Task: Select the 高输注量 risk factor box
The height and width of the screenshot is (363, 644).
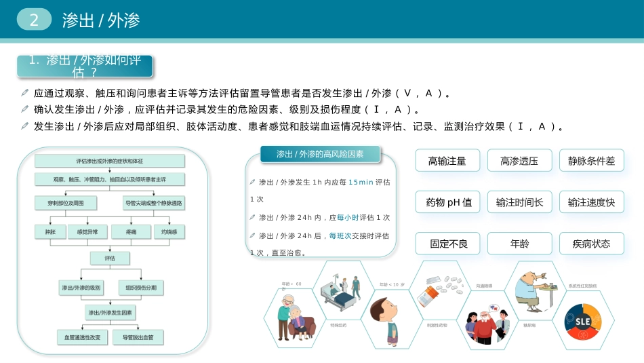Action: tap(447, 160)
